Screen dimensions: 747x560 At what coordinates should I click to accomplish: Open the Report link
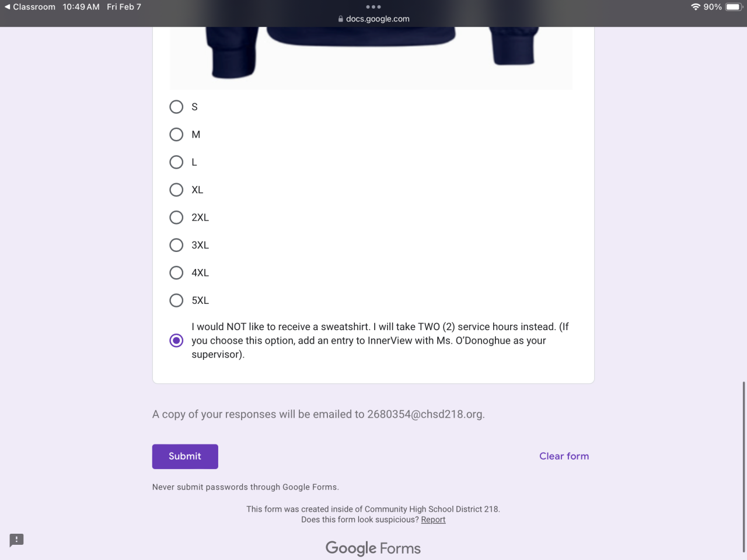point(433,520)
